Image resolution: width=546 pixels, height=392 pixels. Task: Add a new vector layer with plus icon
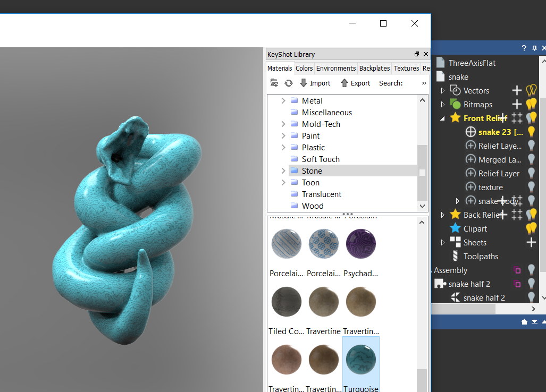click(517, 90)
